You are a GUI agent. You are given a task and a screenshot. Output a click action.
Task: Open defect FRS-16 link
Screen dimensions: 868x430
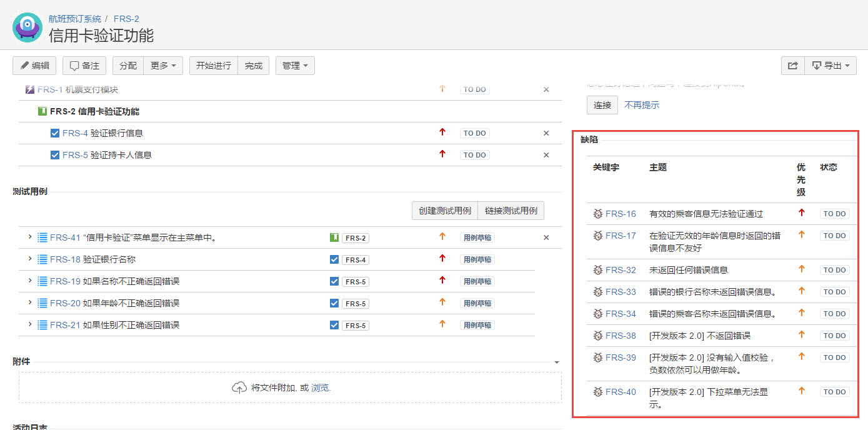pyautogui.click(x=621, y=214)
